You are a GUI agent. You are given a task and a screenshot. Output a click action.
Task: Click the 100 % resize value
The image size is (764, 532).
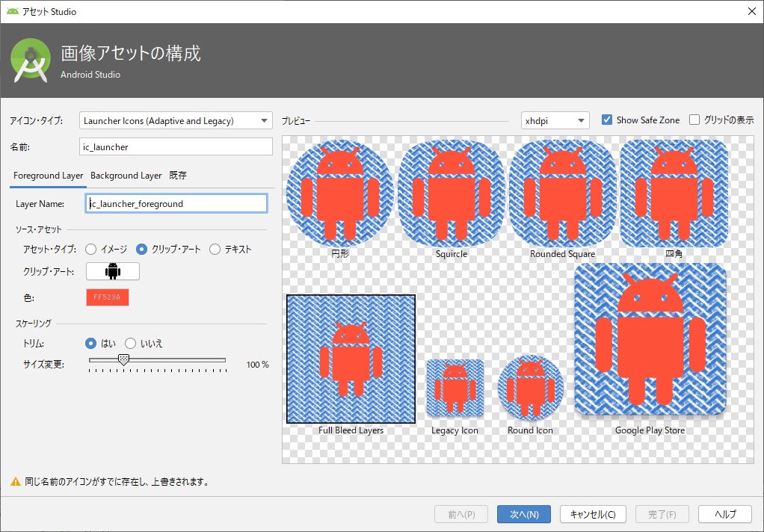pyautogui.click(x=257, y=365)
